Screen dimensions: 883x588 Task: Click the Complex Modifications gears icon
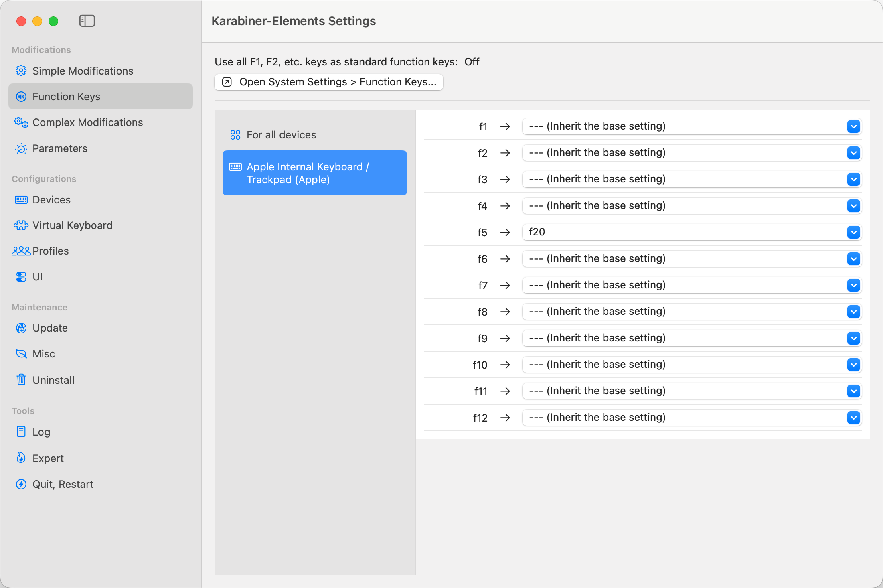point(21,122)
